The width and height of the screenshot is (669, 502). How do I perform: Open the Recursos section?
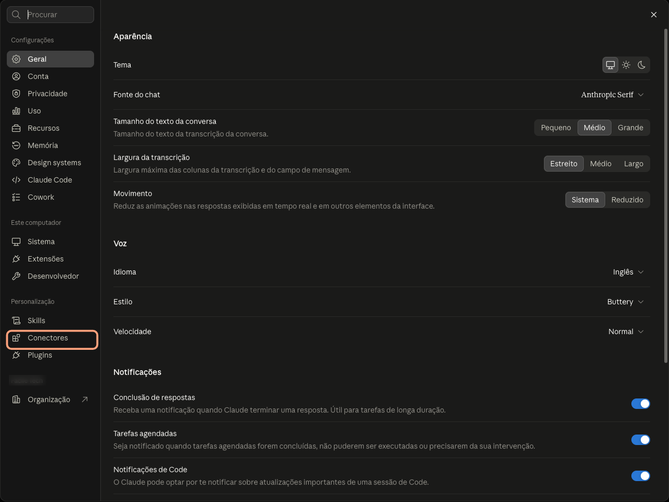click(x=50, y=128)
